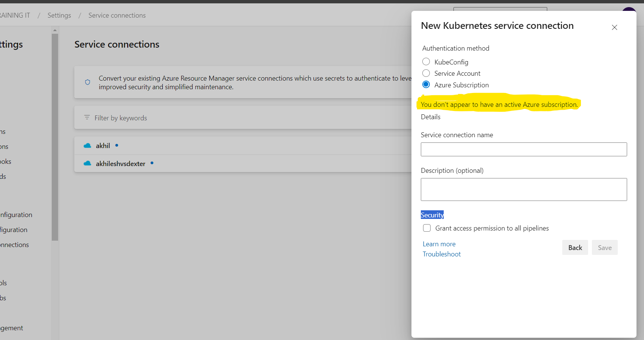
Task: Click the Description (optional) text area
Action: point(524,189)
